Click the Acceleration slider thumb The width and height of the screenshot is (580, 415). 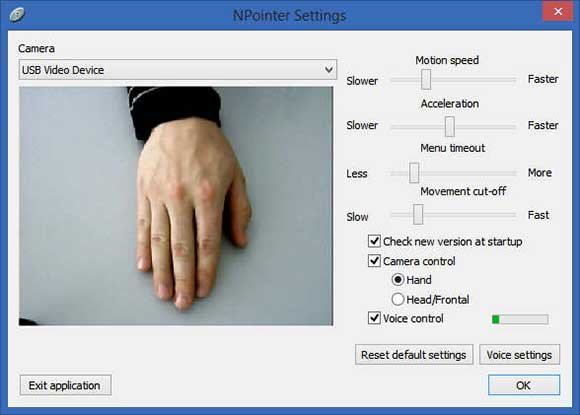point(450,126)
